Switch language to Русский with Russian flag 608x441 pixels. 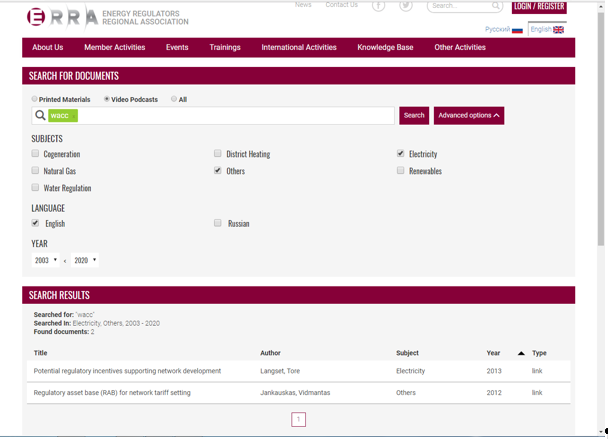[503, 29]
